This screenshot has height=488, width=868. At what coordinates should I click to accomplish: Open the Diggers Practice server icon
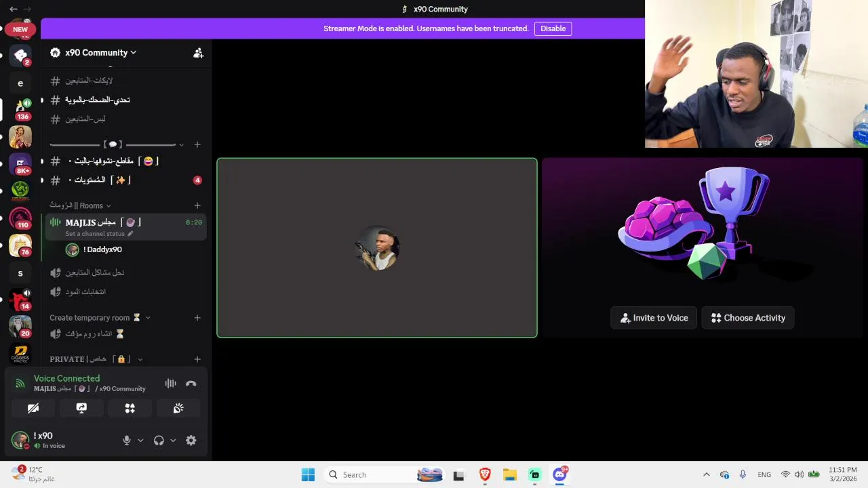click(x=20, y=353)
